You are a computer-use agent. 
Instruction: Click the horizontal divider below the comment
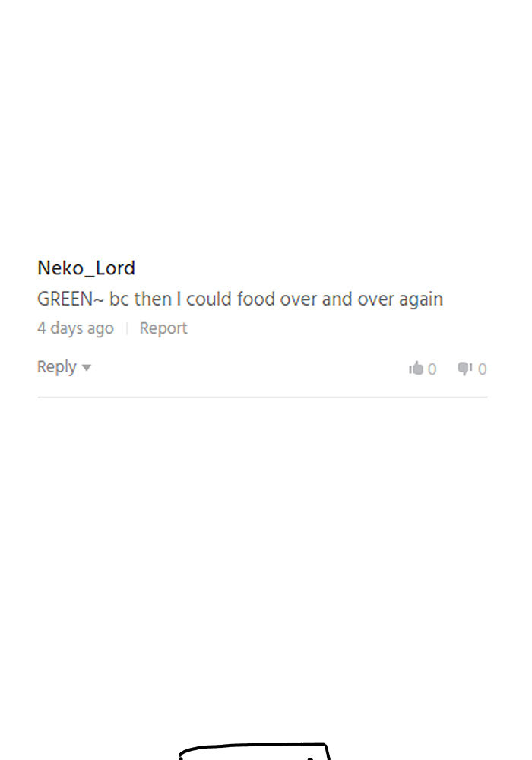262,397
